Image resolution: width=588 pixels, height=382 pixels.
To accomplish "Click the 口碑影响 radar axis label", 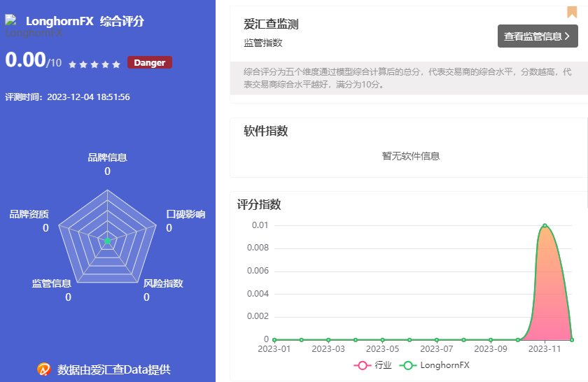I will tap(185, 214).
